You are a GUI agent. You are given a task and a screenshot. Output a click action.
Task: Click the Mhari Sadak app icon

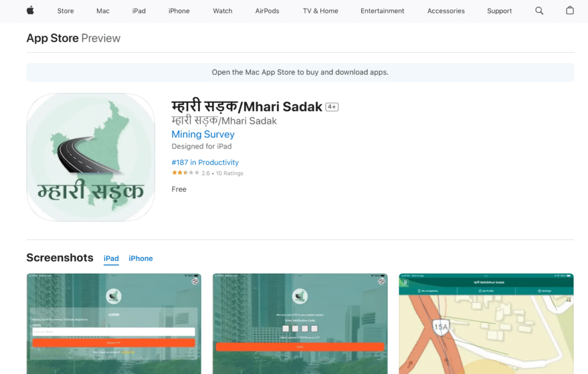point(91,157)
